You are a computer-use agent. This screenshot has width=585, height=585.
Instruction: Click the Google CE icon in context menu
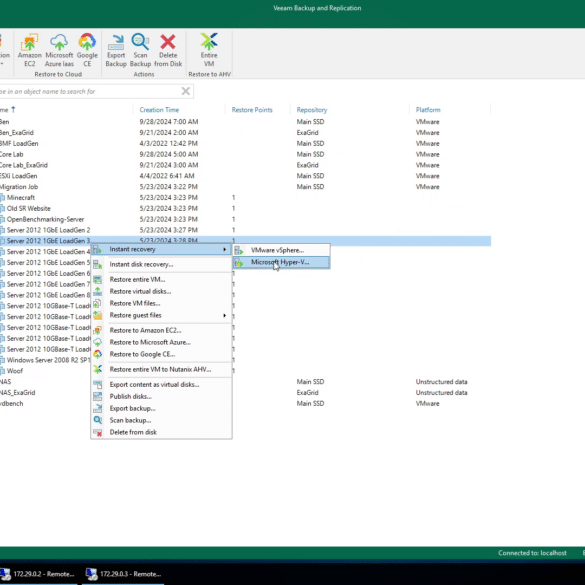[x=97, y=354]
